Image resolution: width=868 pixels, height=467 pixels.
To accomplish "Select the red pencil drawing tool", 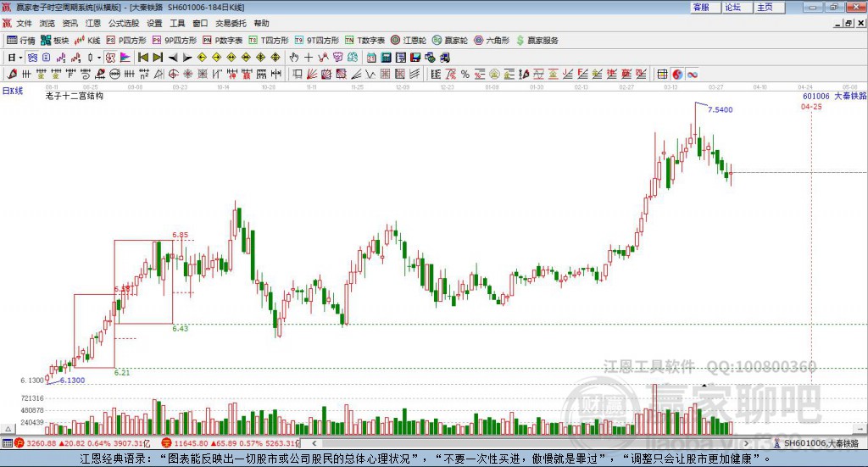I will pos(12,74).
